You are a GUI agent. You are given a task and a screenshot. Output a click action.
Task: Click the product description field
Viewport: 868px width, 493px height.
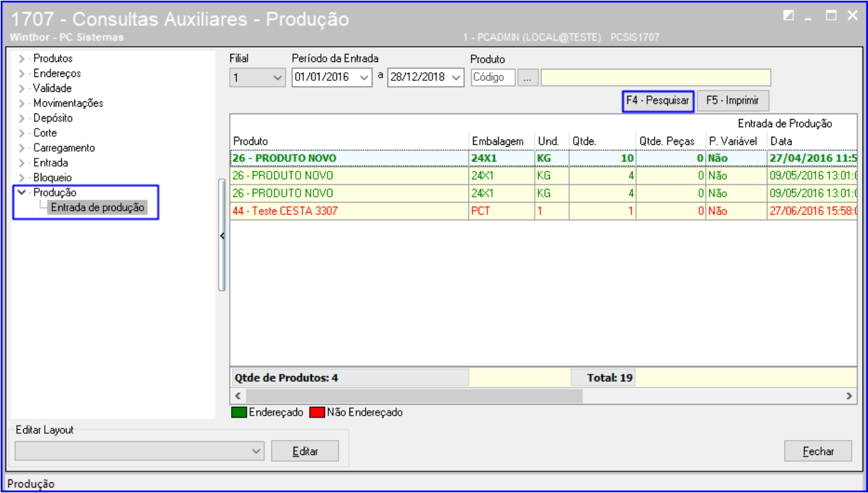tap(656, 78)
